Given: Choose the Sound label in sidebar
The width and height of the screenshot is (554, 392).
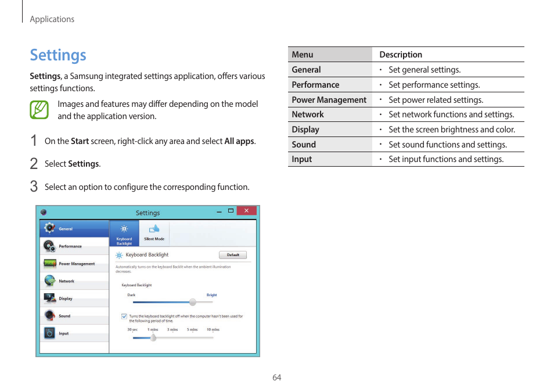Looking at the screenshot, I should coord(64,316).
